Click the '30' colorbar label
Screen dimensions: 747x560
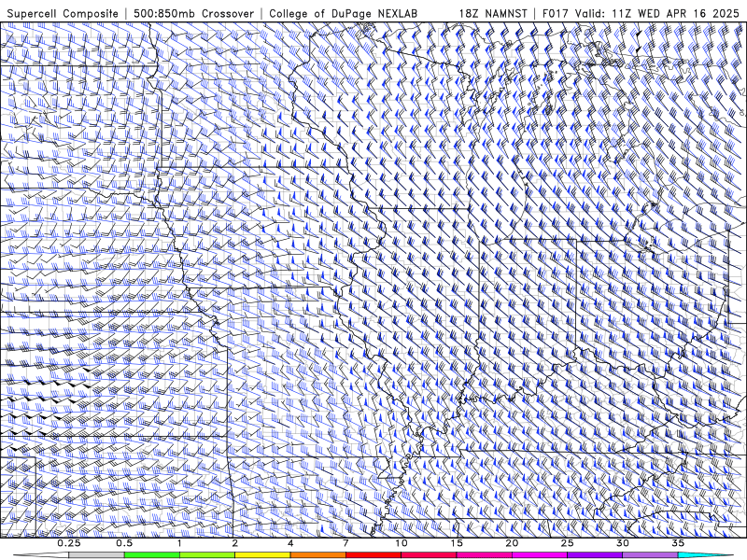tap(623, 543)
